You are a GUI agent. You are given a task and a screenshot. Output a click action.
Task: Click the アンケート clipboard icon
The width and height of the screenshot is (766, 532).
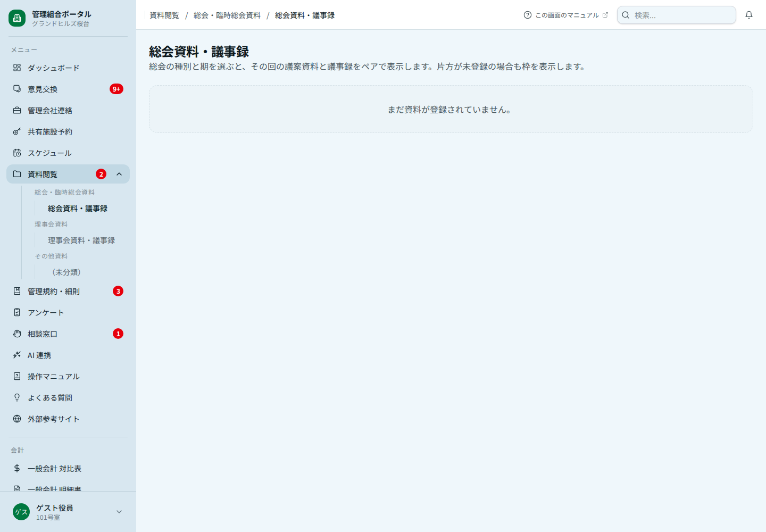pyautogui.click(x=17, y=312)
